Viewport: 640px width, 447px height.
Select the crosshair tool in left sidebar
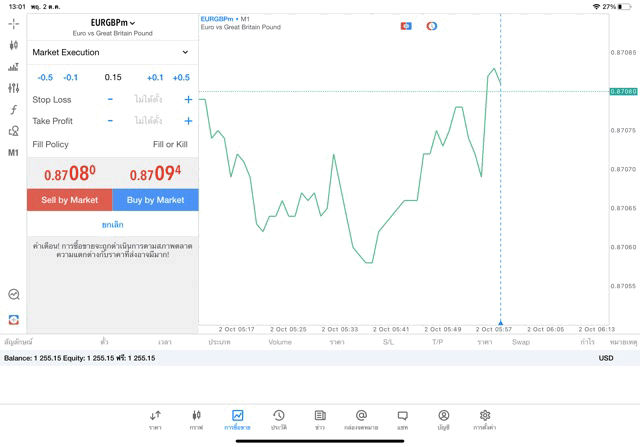[x=13, y=23]
